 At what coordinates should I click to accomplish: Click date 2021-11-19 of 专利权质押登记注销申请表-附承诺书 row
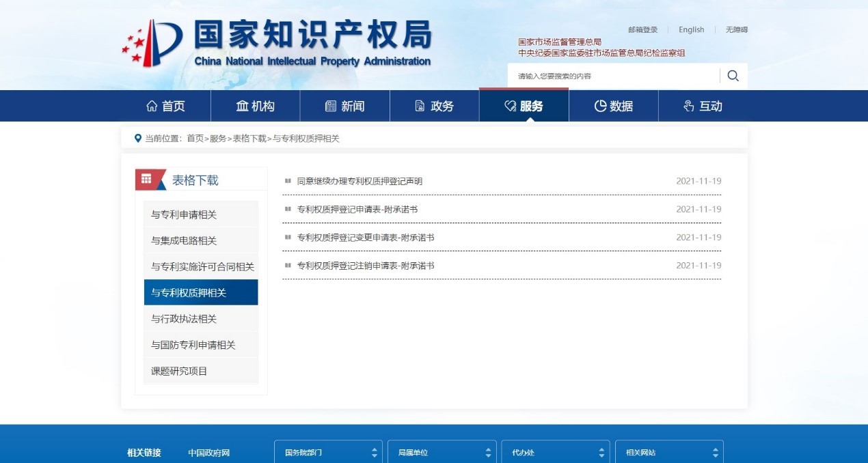click(x=699, y=265)
